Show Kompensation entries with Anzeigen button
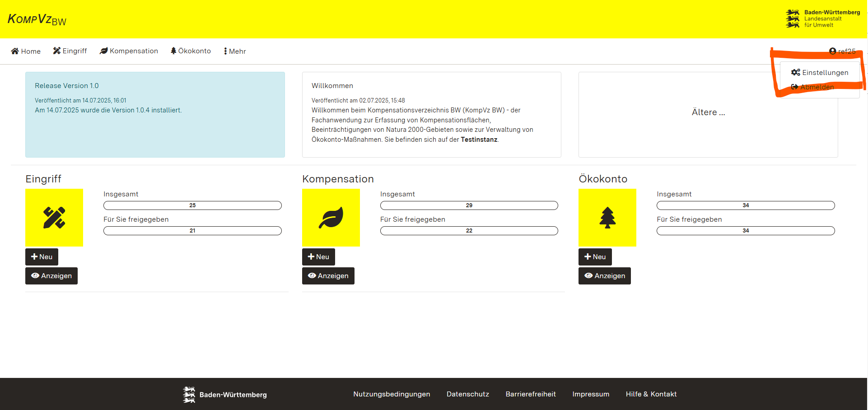 coord(328,276)
